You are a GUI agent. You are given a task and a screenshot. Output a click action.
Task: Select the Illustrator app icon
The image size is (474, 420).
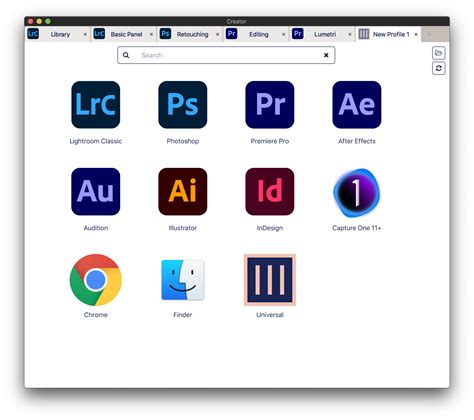coord(183,192)
